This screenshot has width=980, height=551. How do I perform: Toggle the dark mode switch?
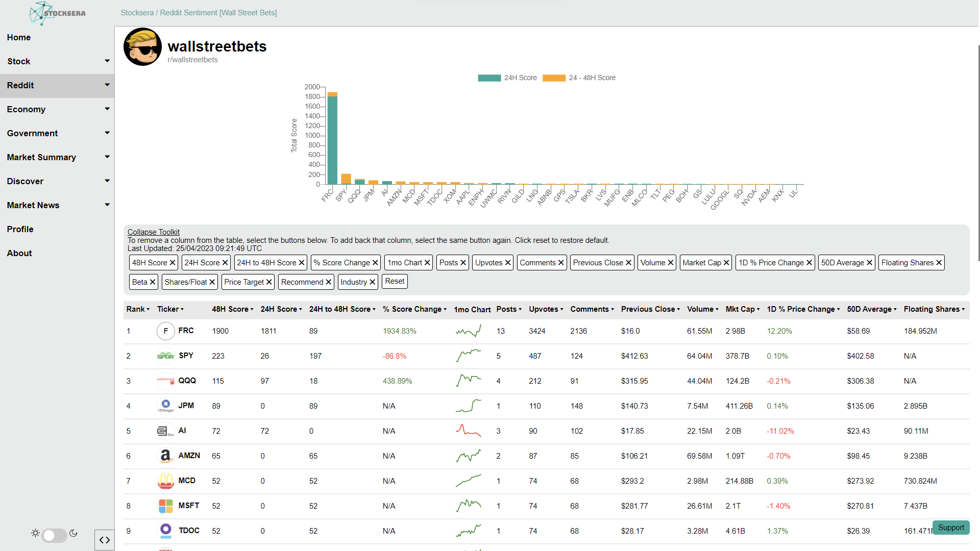pyautogui.click(x=55, y=535)
